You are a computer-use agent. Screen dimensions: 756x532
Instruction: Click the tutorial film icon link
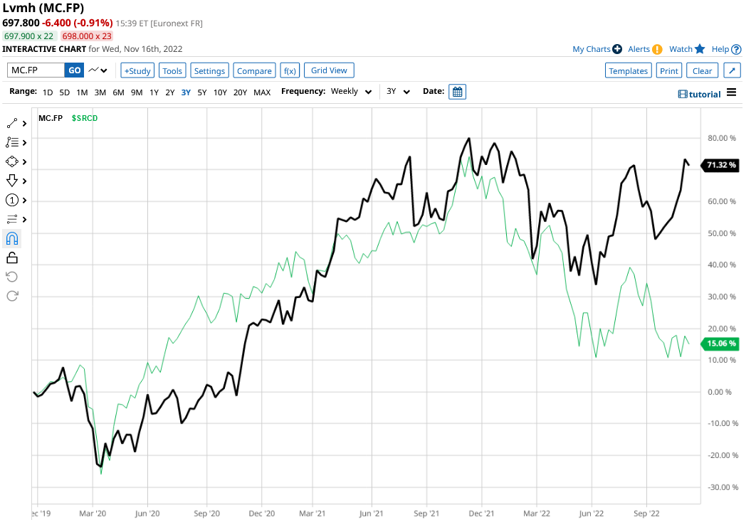click(x=699, y=95)
